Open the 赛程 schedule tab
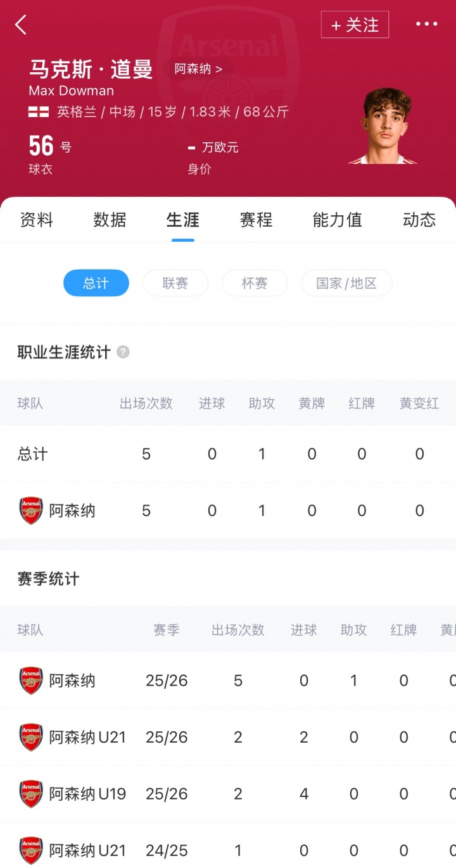 [x=256, y=220]
